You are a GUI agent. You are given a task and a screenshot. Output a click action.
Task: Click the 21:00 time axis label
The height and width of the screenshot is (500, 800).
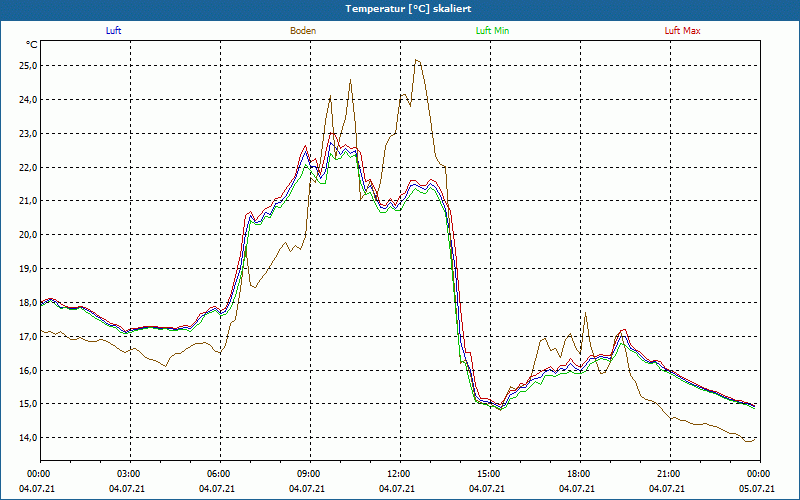(x=670, y=474)
